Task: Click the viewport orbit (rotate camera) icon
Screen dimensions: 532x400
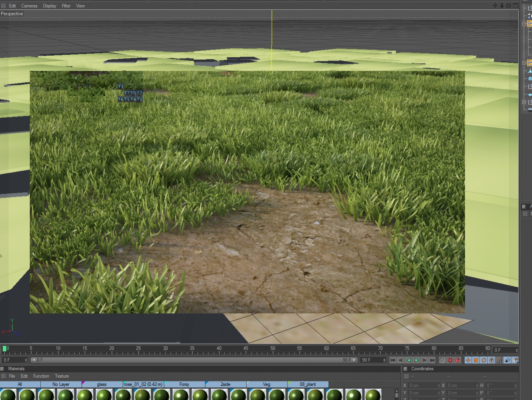Action: click(x=508, y=5)
